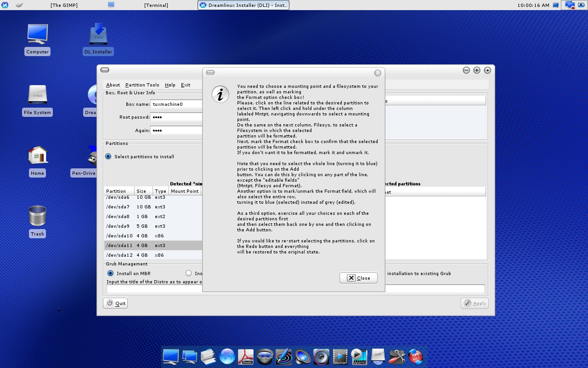This screenshot has width=588, height=368.
Task: Click the single monitor dock icon
Action: tap(171, 356)
